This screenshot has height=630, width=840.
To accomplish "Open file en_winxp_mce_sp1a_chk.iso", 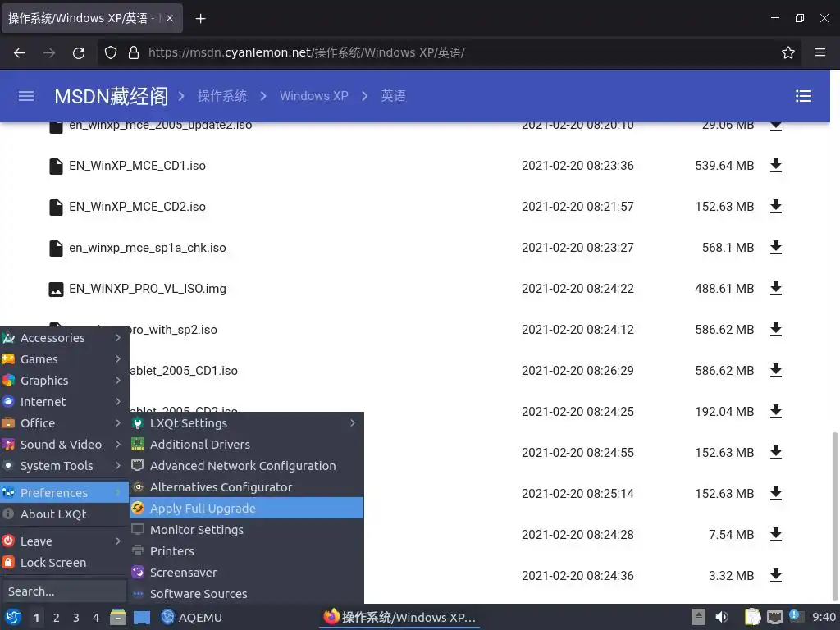I will 148,248.
